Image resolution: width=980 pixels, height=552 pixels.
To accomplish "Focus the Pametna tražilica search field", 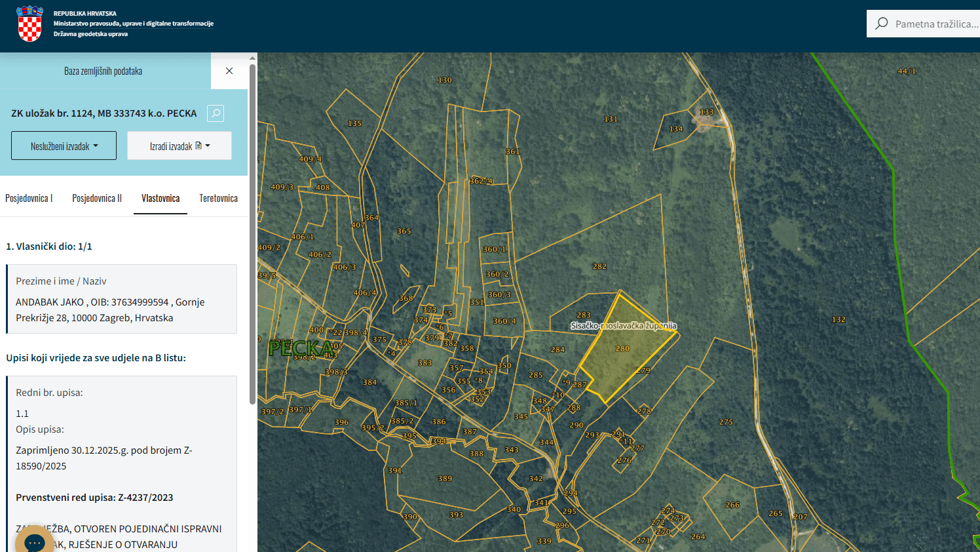I will [x=935, y=24].
